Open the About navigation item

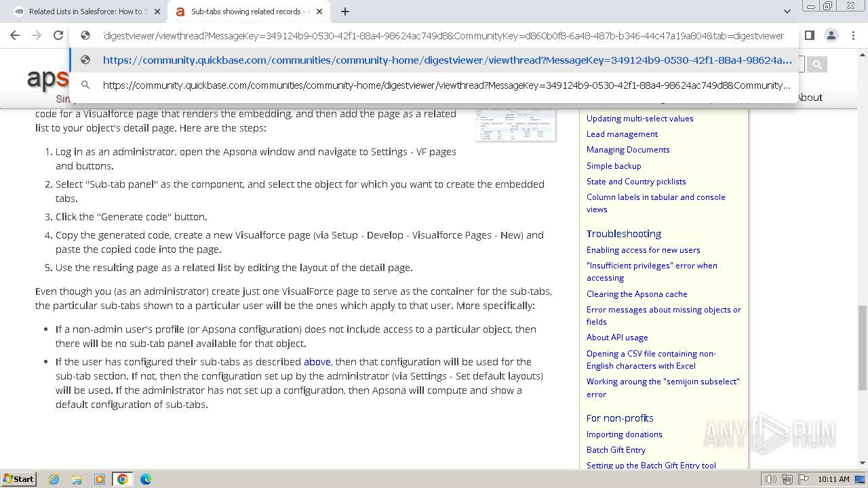pyautogui.click(x=810, y=98)
